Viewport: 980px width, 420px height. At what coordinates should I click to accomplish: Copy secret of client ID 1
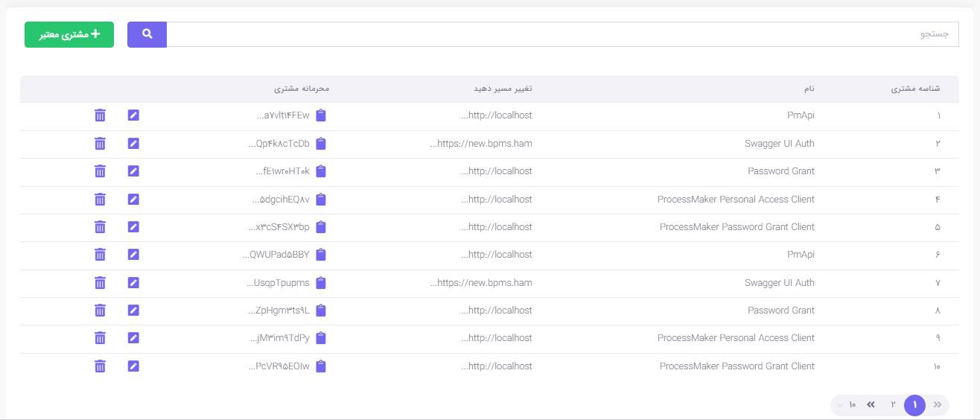click(x=321, y=115)
